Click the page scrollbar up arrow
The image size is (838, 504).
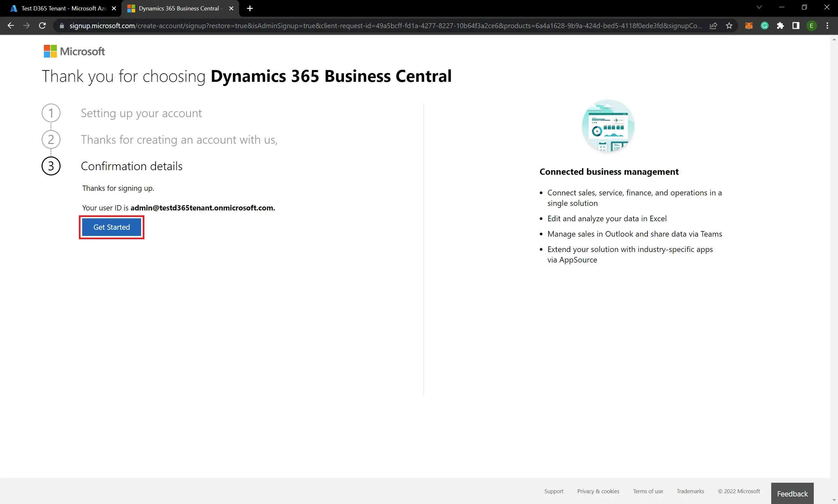[x=834, y=39]
